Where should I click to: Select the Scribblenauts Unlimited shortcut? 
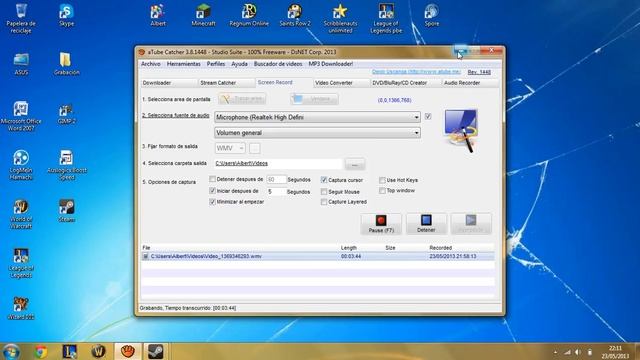(x=340, y=19)
